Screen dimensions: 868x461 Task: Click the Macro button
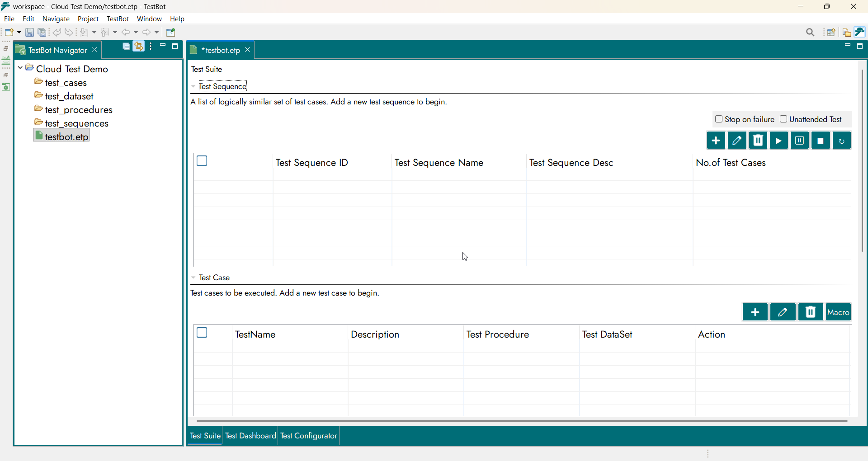(x=839, y=312)
